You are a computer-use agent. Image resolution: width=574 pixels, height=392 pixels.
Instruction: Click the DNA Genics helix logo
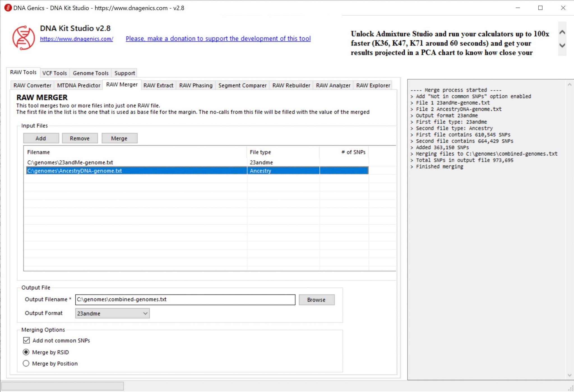(24, 38)
